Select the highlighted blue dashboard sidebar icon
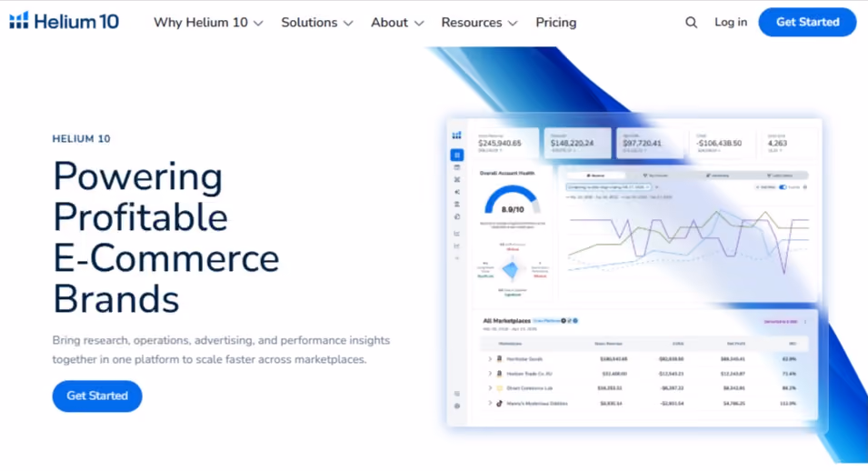 point(456,155)
